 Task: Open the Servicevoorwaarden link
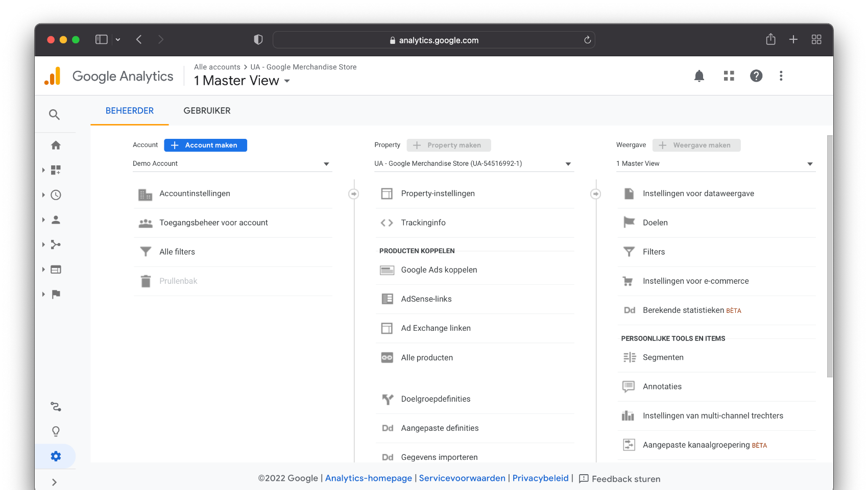pos(462,478)
